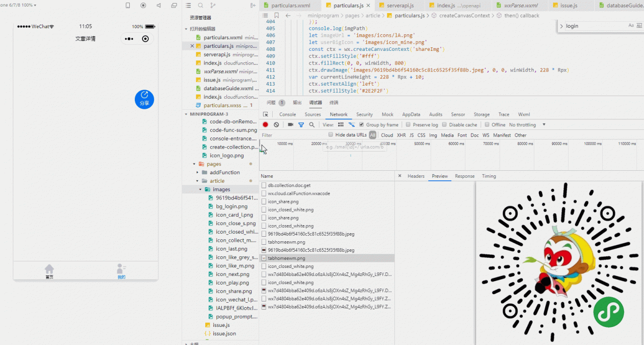644x345 pixels.
Task: Tap the blue 分享 share button in the simulator
Action: point(144,99)
